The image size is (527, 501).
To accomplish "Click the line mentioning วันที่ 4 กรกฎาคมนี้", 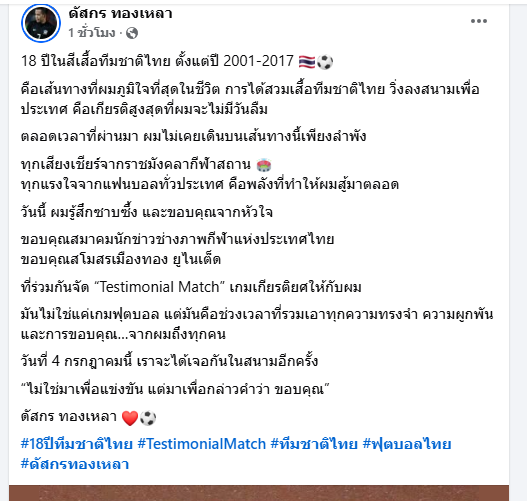I will [169, 361].
